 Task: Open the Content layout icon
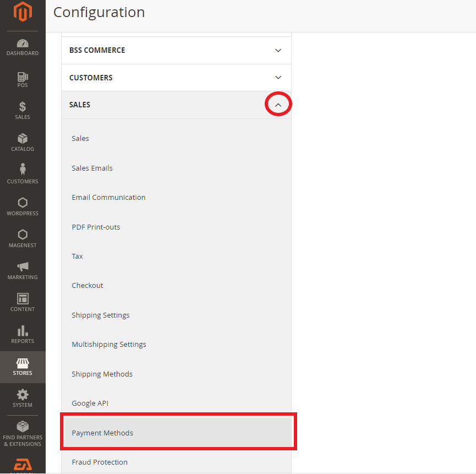pos(23,298)
